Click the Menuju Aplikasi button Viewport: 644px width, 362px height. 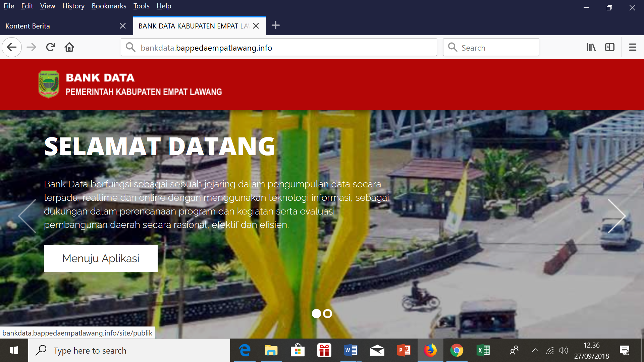pyautogui.click(x=101, y=258)
